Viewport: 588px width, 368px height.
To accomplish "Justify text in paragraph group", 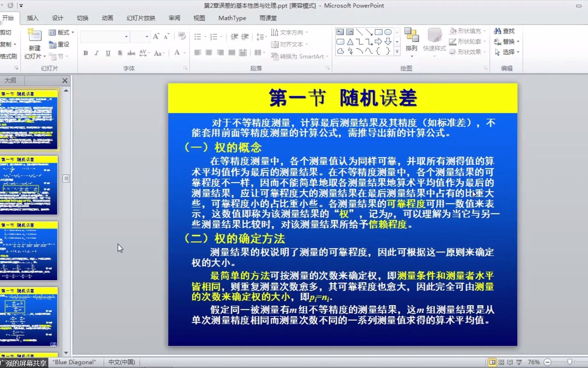I will (232, 52).
